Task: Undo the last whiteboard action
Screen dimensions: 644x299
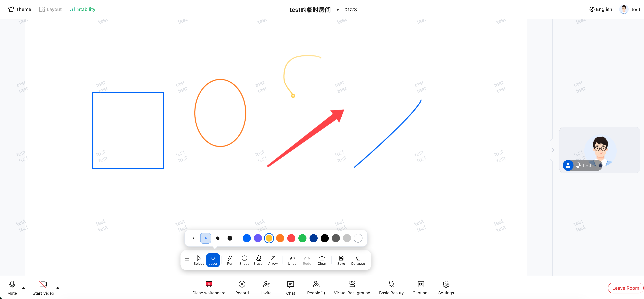Action: 292,260
